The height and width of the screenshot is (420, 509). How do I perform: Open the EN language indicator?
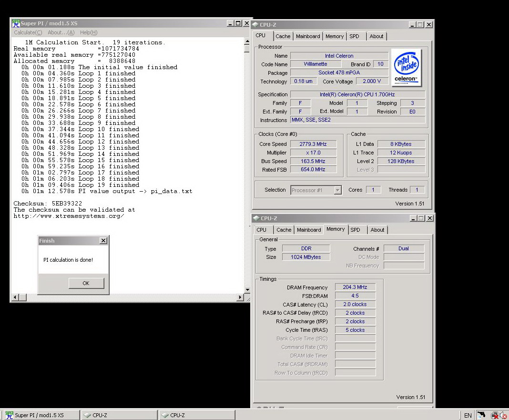(468, 415)
